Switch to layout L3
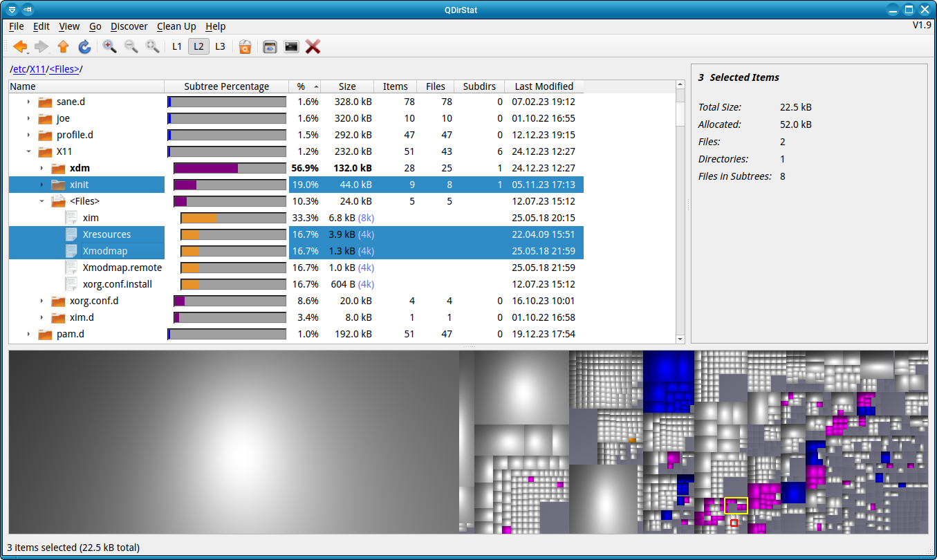Screen dimensions: 937x560 click(220, 46)
